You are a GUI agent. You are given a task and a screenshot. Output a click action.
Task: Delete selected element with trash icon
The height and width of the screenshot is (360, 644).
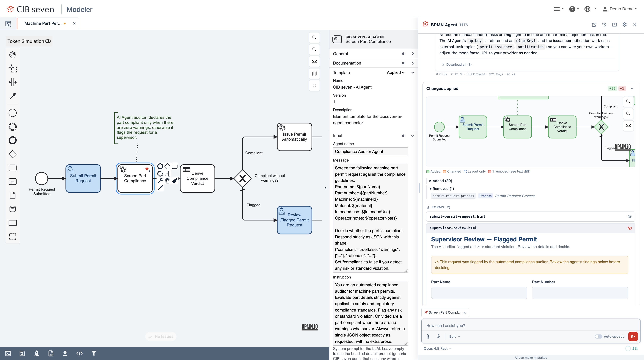(x=167, y=181)
